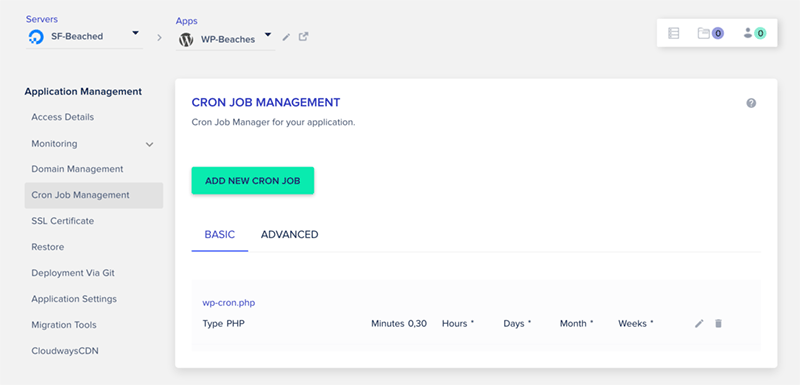Open the servers list icon in top bar

[673, 33]
